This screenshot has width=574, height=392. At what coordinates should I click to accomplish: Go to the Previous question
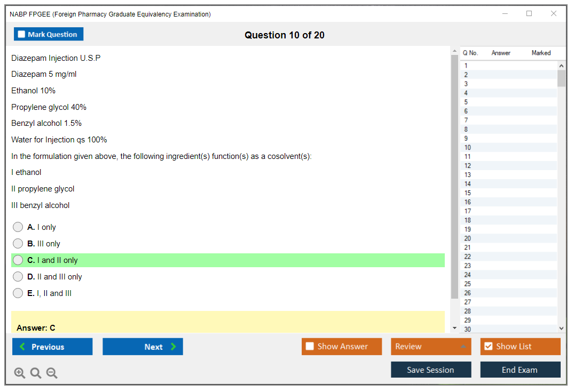(x=52, y=347)
